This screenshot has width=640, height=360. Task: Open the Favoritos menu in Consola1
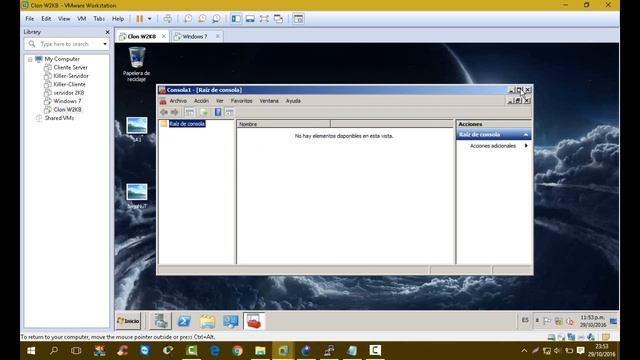click(241, 101)
